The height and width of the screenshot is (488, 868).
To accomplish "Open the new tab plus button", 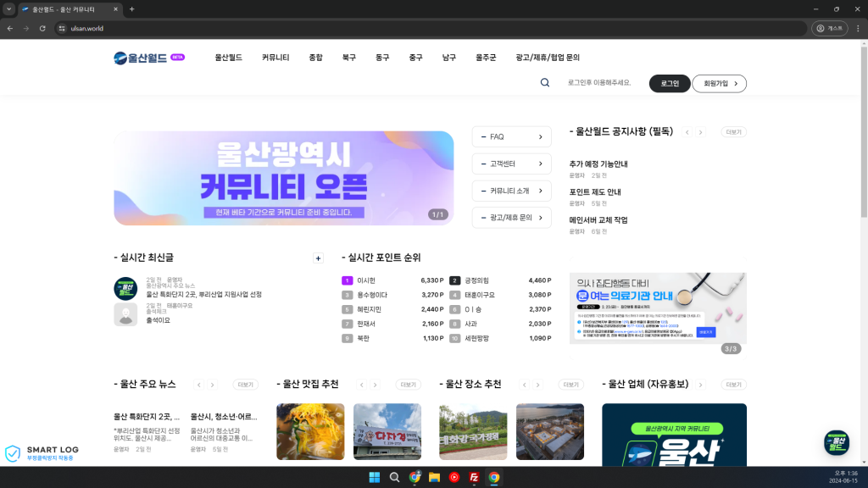I will (131, 9).
